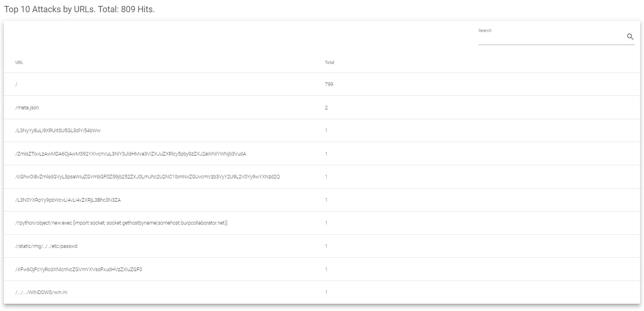Select the WINDOWS/win.ini URL row

click(x=41, y=292)
